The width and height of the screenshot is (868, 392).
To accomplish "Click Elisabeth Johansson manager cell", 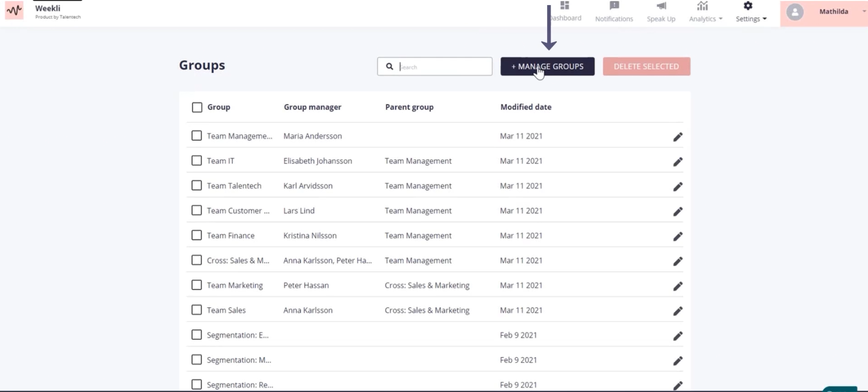I will (x=318, y=161).
